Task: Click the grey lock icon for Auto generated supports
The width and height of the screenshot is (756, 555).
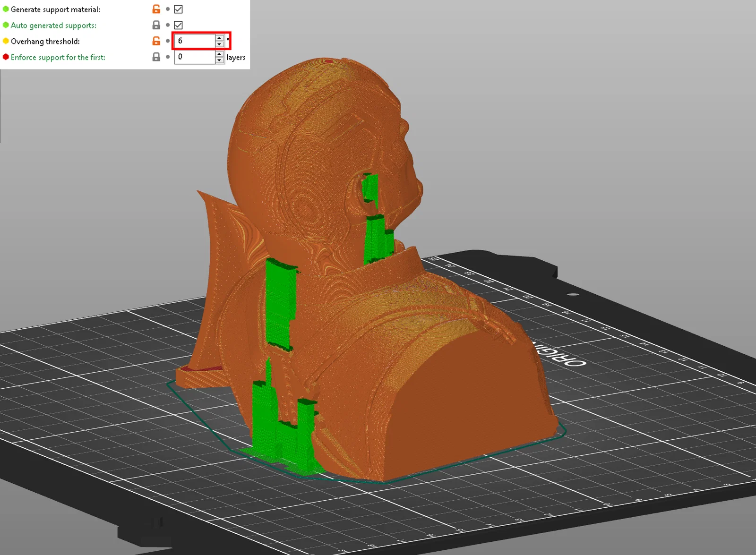Action: click(x=156, y=25)
